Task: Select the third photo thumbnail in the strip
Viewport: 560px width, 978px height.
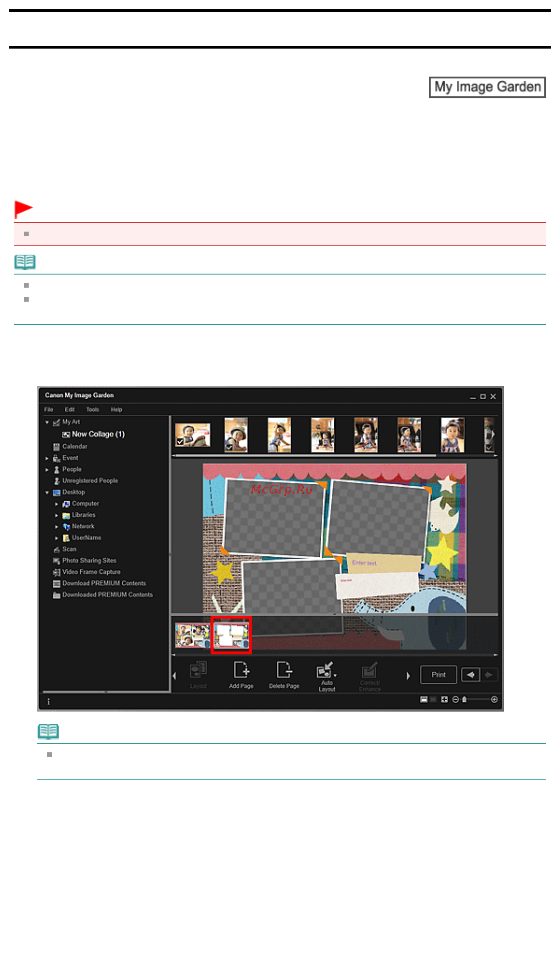Action: [279, 435]
